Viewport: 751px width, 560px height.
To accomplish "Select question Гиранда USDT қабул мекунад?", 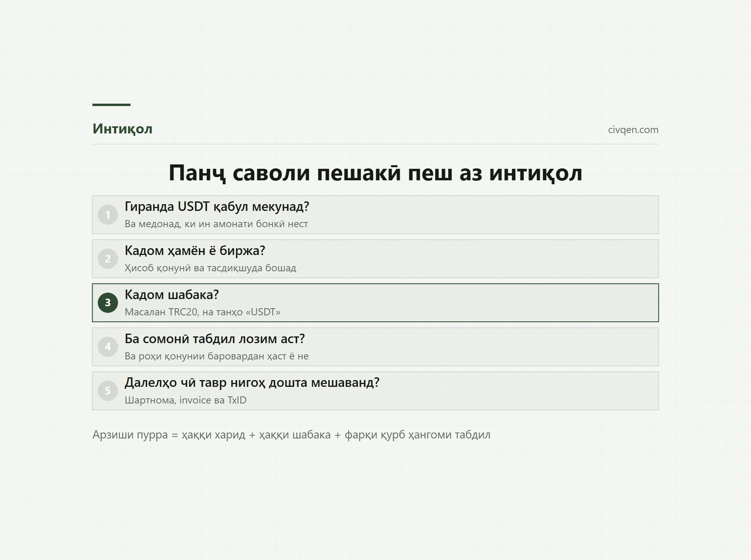I will click(217, 207).
